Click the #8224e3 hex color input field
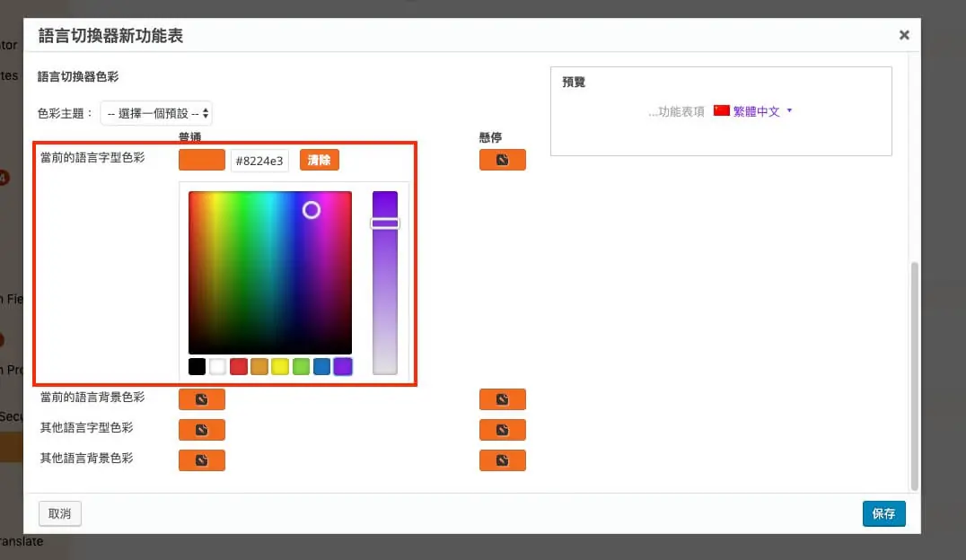Screen dimensions: 966x560 click(259, 161)
